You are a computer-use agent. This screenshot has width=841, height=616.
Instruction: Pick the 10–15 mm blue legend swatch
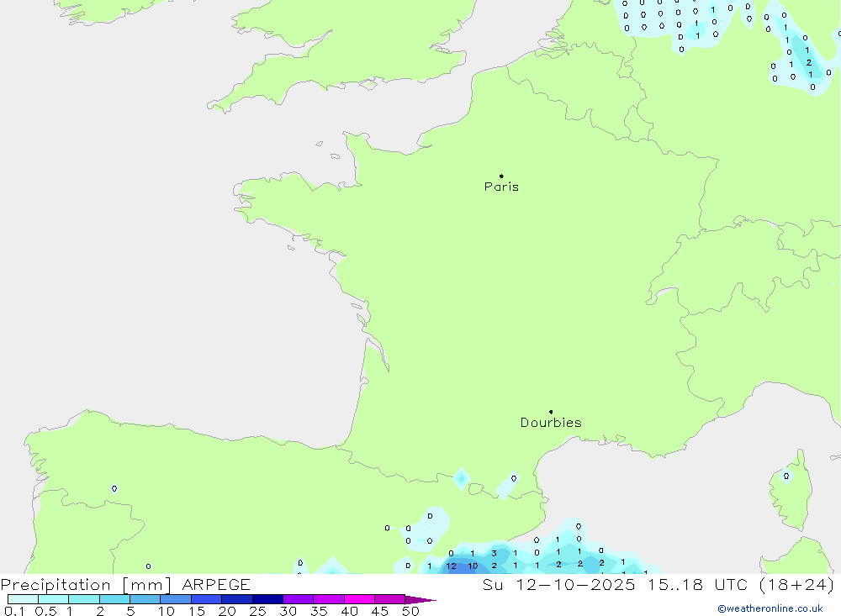(x=176, y=599)
